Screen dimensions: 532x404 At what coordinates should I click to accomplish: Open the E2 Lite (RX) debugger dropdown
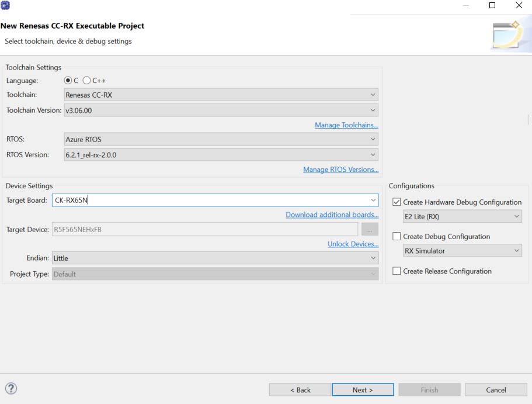[x=462, y=216]
